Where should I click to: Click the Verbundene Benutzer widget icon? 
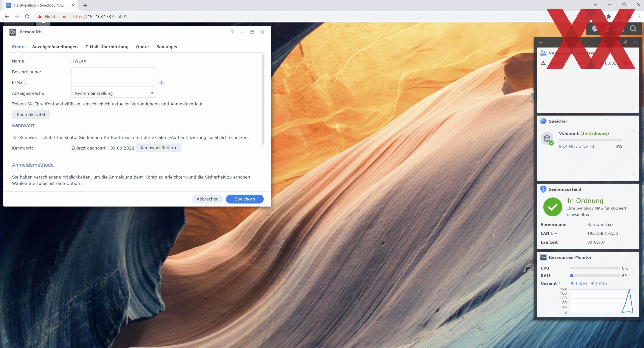[543, 53]
